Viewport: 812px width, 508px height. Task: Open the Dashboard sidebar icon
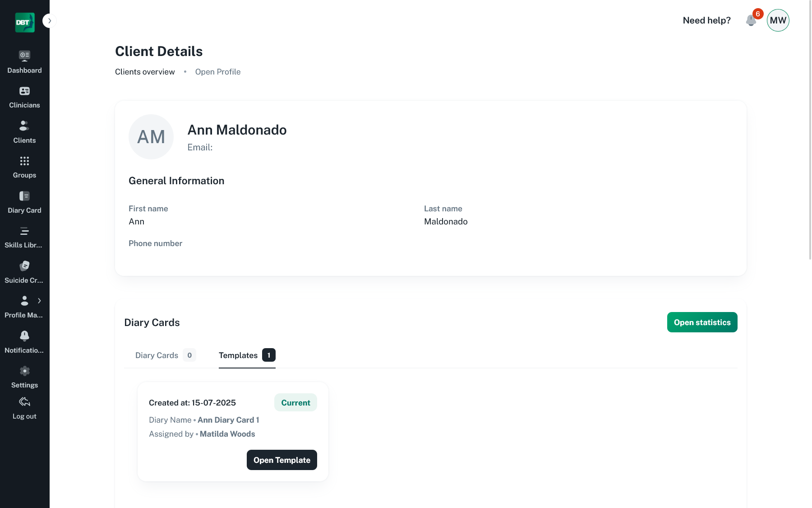pyautogui.click(x=24, y=56)
